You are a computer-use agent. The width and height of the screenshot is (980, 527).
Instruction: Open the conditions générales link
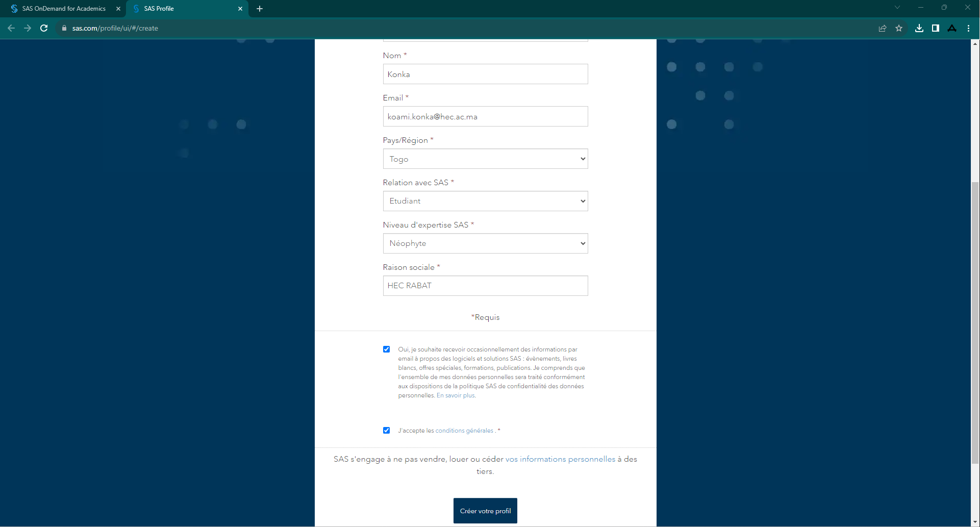coord(464,431)
